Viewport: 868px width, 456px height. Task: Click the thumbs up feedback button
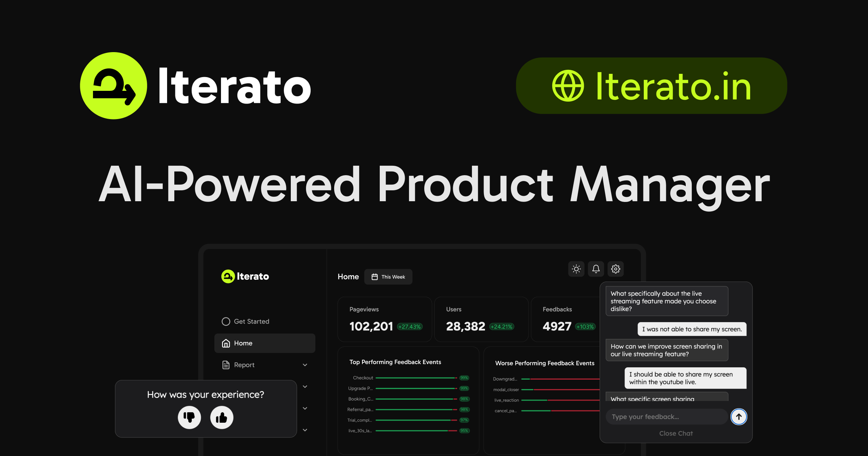[x=222, y=417]
